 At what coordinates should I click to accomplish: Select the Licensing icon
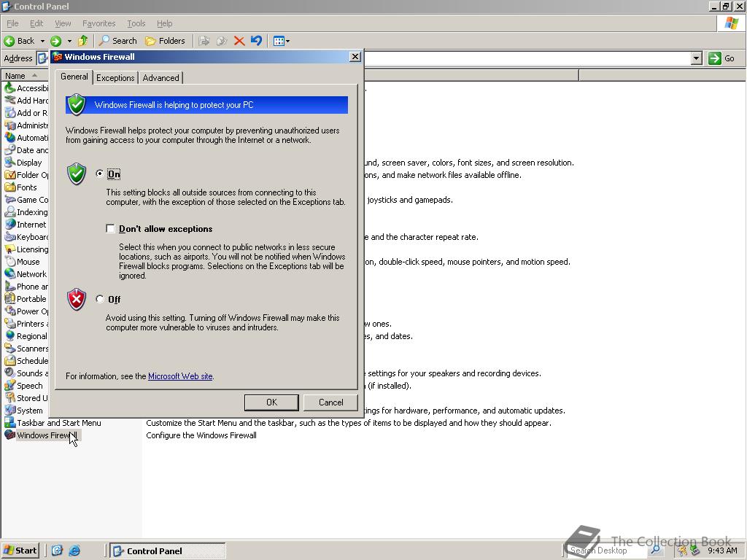10,249
